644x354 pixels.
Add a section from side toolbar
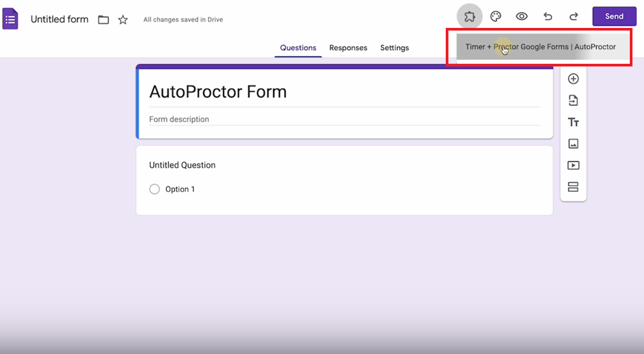(x=573, y=187)
